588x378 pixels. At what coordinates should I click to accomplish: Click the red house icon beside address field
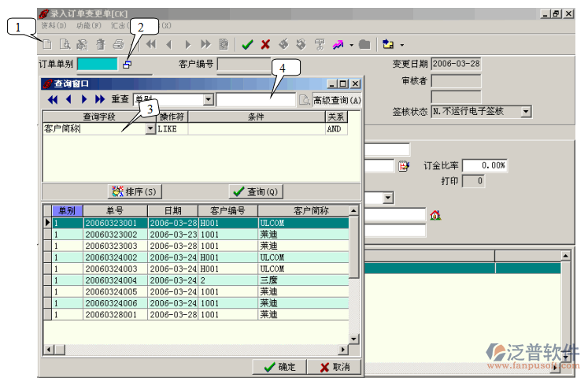pyautogui.click(x=435, y=214)
